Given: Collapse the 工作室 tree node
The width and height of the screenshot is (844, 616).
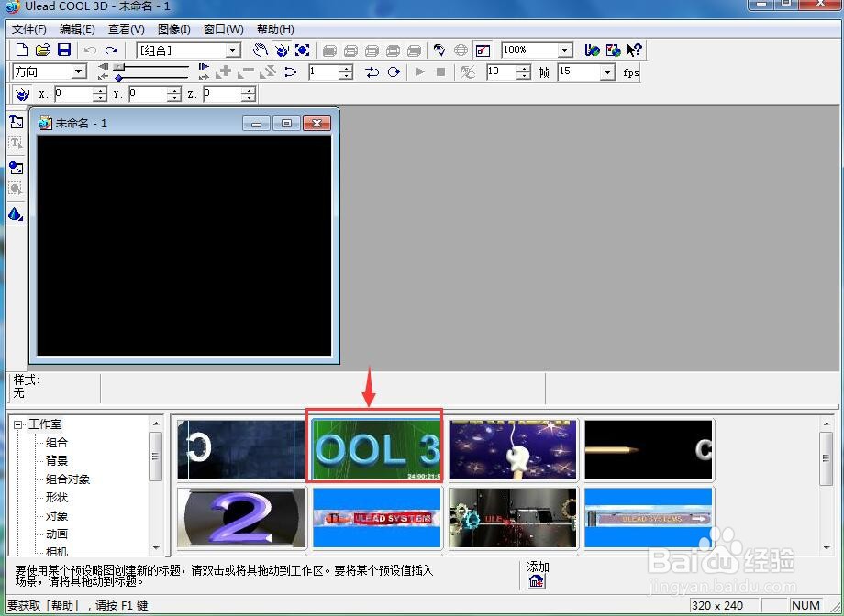Looking at the screenshot, I should 17,424.
